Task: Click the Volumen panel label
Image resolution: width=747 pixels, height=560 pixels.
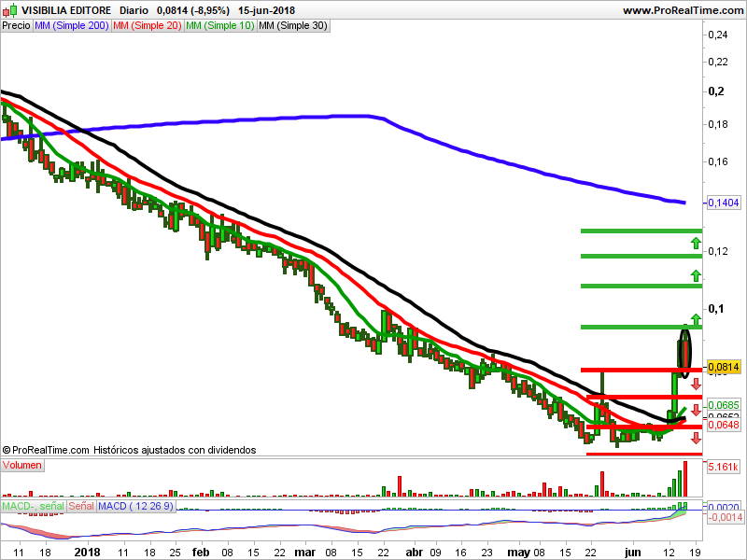Action: click(22, 465)
